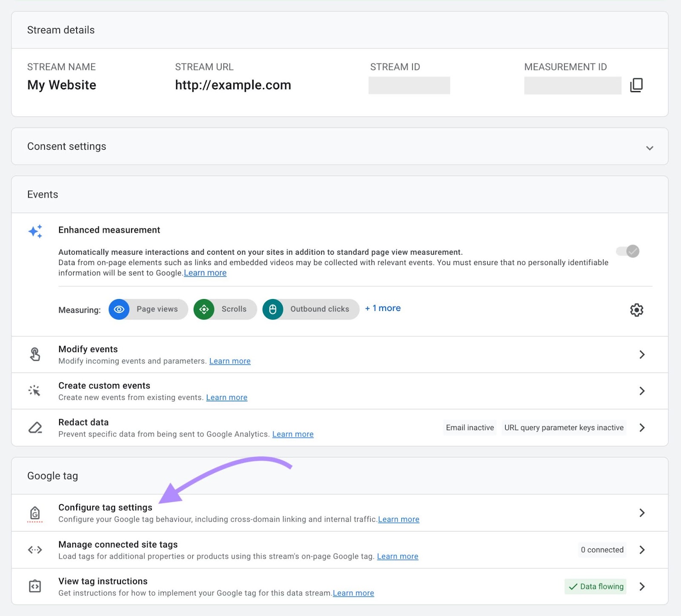Click the Manage connected site tags icon

pyautogui.click(x=35, y=550)
